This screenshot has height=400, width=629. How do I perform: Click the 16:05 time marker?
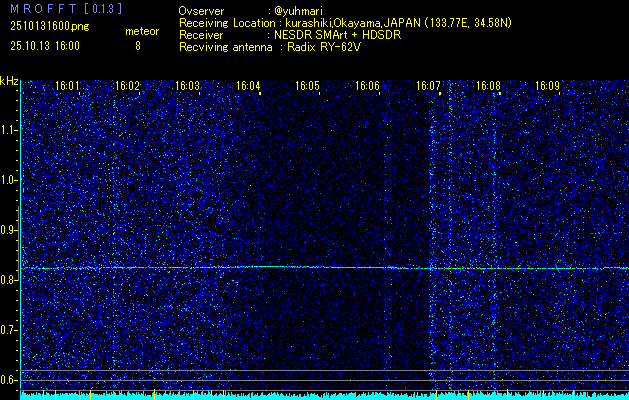point(307,85)
